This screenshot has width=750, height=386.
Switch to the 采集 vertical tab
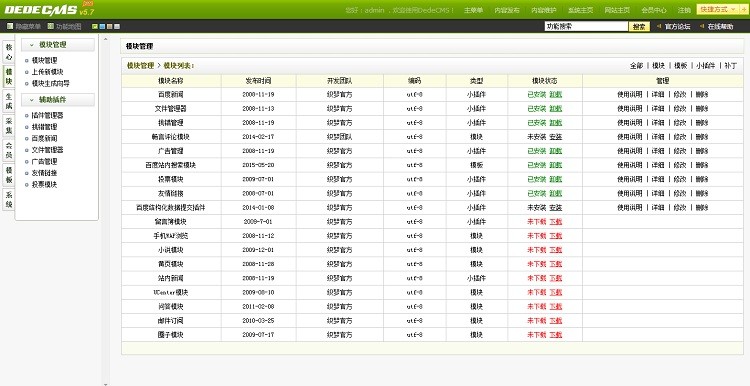(x=9, y=126)
